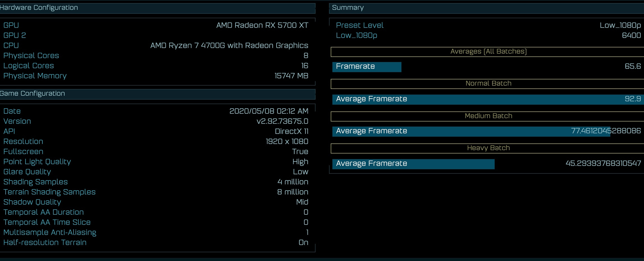Click the Resolution value 1920 x 1080

pyautogui.click(x=287, y=141)
